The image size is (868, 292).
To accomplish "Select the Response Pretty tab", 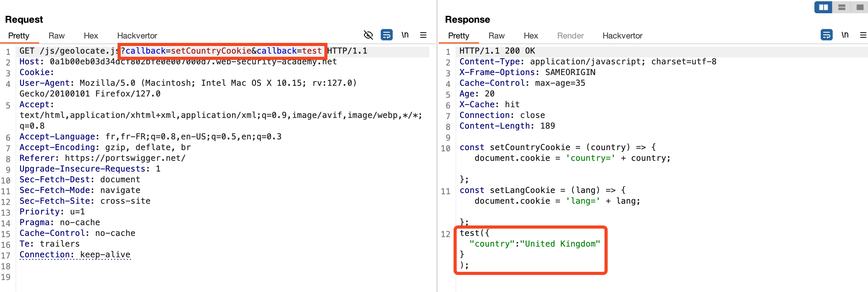I will pos(458,36).
